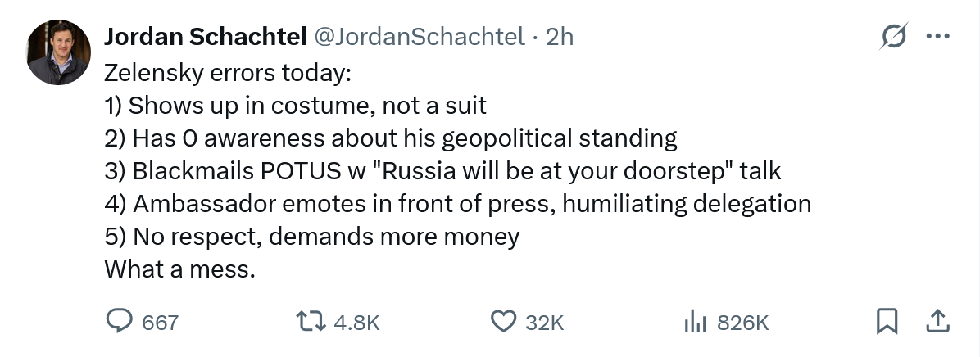Click the reply speech bubble icon
This screenshot has width=980, height=357.
coord(120,322)
